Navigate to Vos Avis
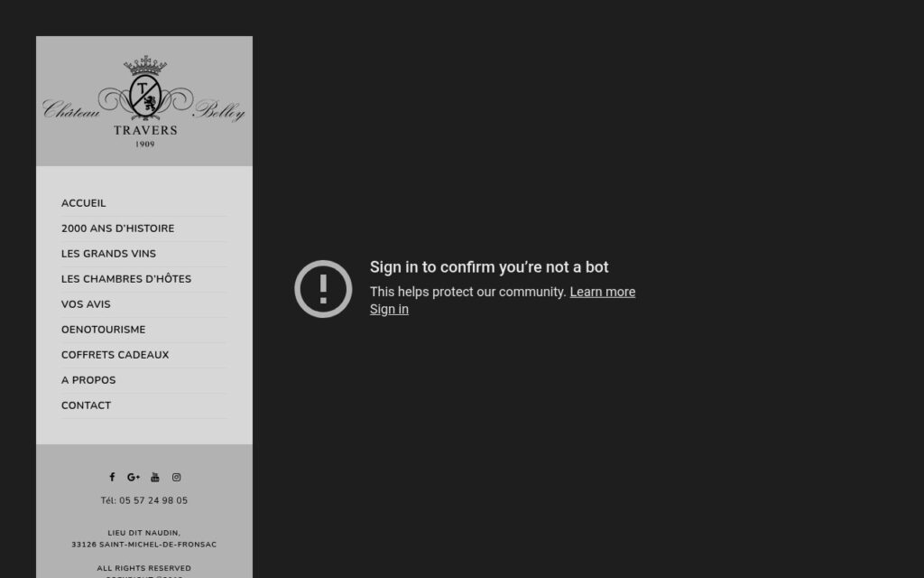This screenshot has height=578, width=924. pyautogui.click(x=86, y=304)
